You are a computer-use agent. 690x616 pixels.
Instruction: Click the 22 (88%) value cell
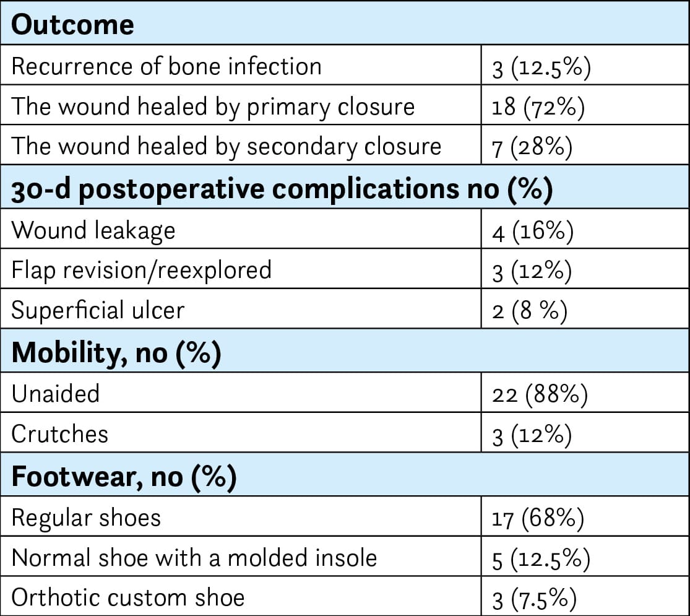(540, 394)
